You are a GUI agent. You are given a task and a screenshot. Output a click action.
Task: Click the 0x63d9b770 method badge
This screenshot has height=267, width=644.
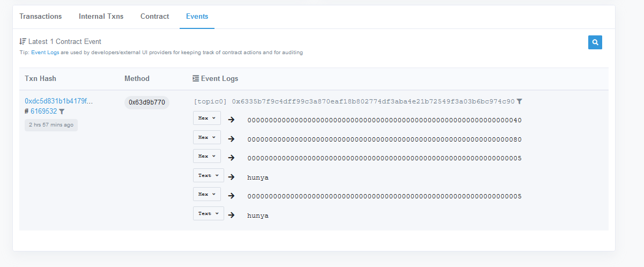(x=146, y=102)
